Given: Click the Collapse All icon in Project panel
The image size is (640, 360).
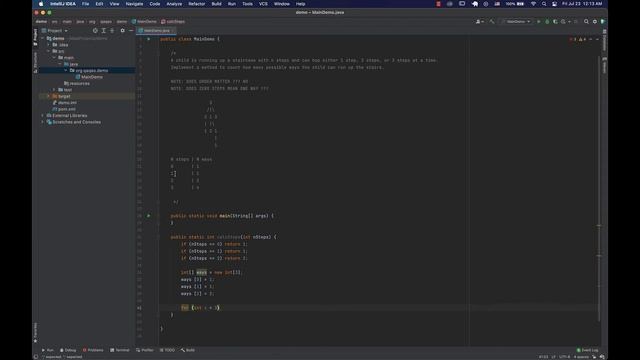Looking at the screenshot, I should [x=112, y=31].
